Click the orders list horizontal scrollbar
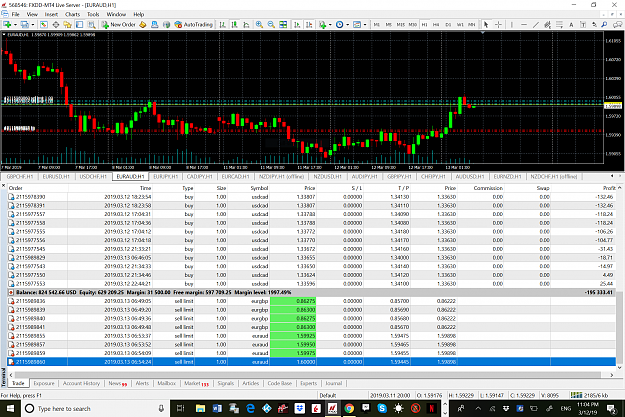This screenshot has width=625, height=417. (307, 375)
